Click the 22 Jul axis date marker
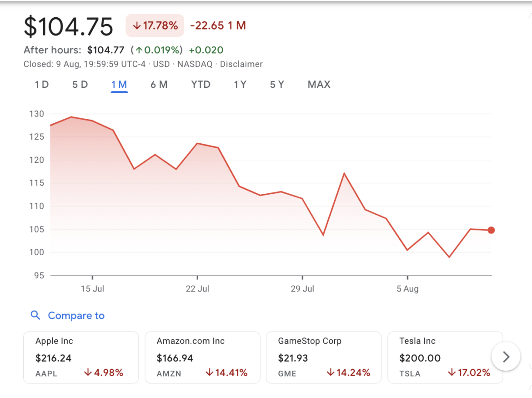532x398 pixels. [197, 289]
